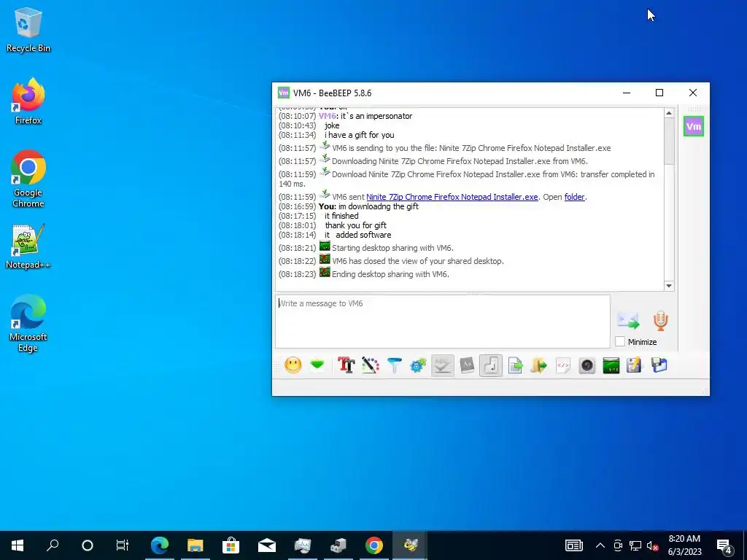Open the received file folder link

(575, 197)
